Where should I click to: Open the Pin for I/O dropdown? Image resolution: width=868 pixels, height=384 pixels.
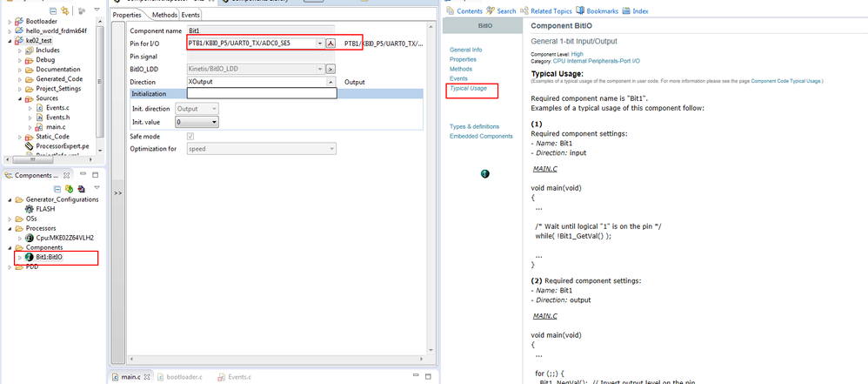[x=320, y=44]
